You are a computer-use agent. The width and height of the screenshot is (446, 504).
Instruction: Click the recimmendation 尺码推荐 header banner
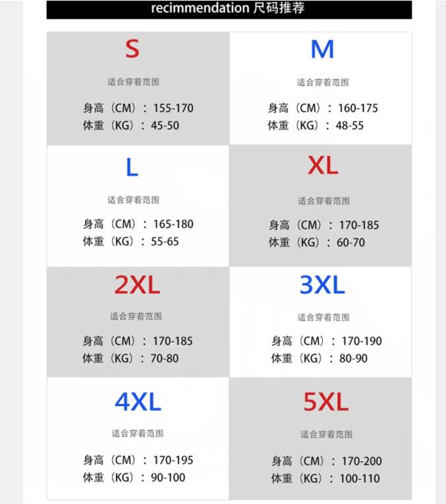pos(229,9)
